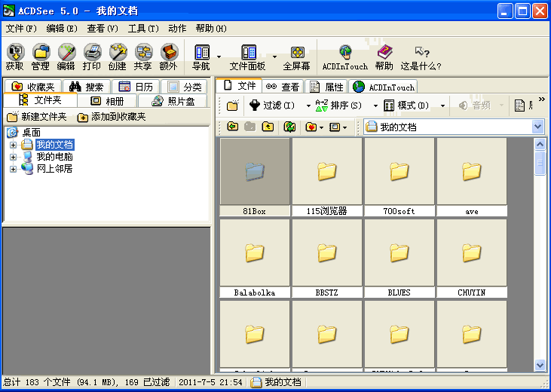Click the 过滤 (Filter) button

coord(272,105)
